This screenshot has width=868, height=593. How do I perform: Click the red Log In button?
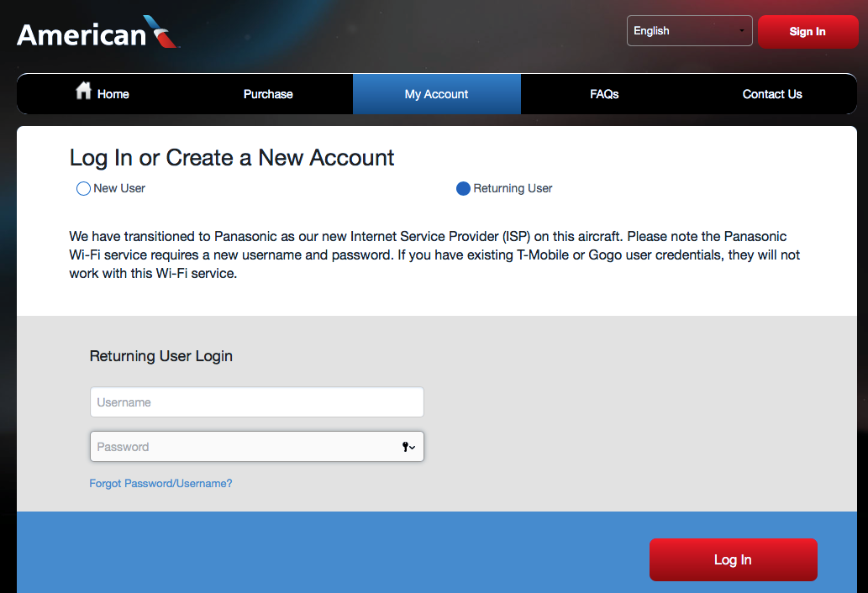pos(733,559)
